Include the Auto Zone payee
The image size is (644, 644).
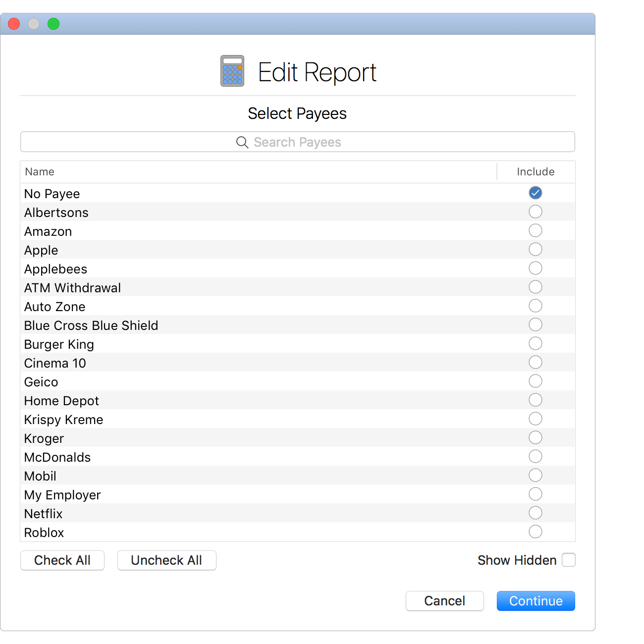[x=536, y=306]
